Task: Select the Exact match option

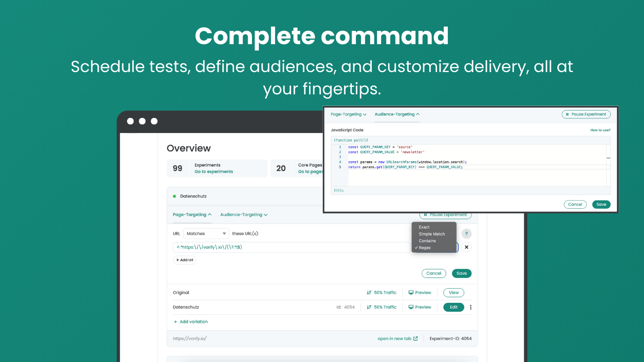Action: [424, 227]
